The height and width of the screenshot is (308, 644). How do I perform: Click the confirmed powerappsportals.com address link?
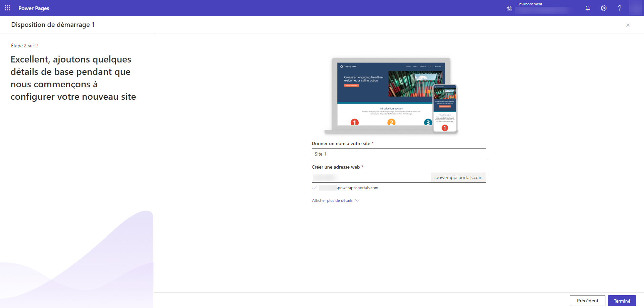coord(348,188)
